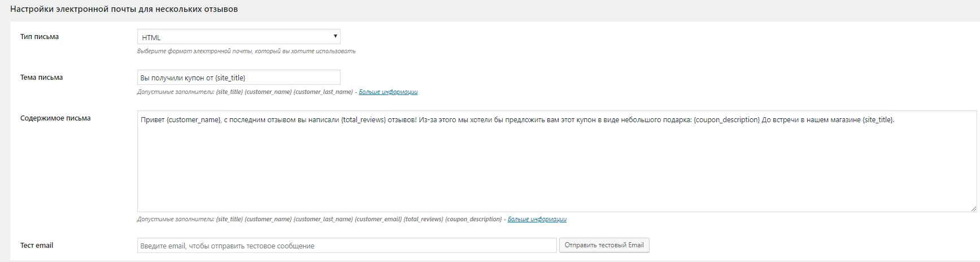
Task: Click inside the "Содержимое письма" text area
Action: coord(557,161)
